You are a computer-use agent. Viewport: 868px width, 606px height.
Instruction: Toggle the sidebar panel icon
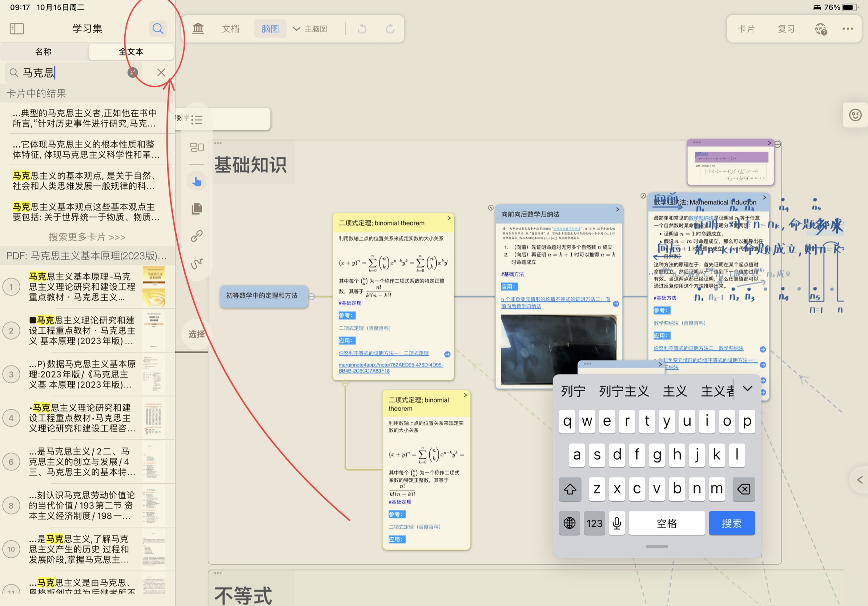[x=17, y=29]
